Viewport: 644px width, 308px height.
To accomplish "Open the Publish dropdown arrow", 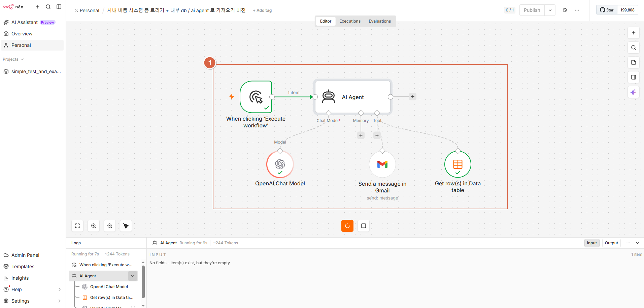I will click(550, 10).
